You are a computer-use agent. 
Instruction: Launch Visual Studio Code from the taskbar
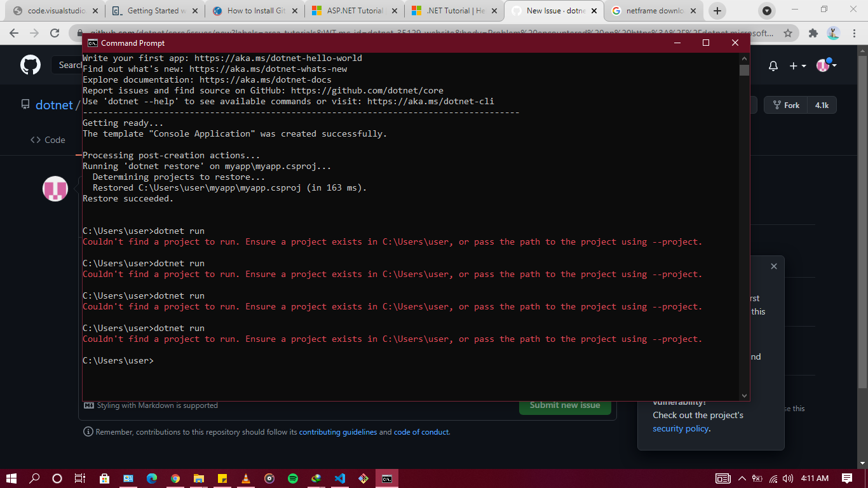click(340, 479)
